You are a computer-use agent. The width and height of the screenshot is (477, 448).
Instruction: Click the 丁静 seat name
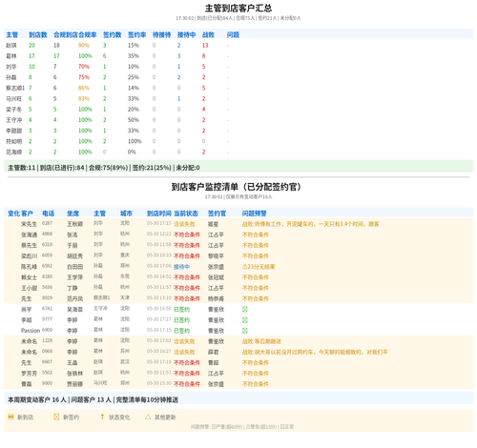tap(73, 288)
